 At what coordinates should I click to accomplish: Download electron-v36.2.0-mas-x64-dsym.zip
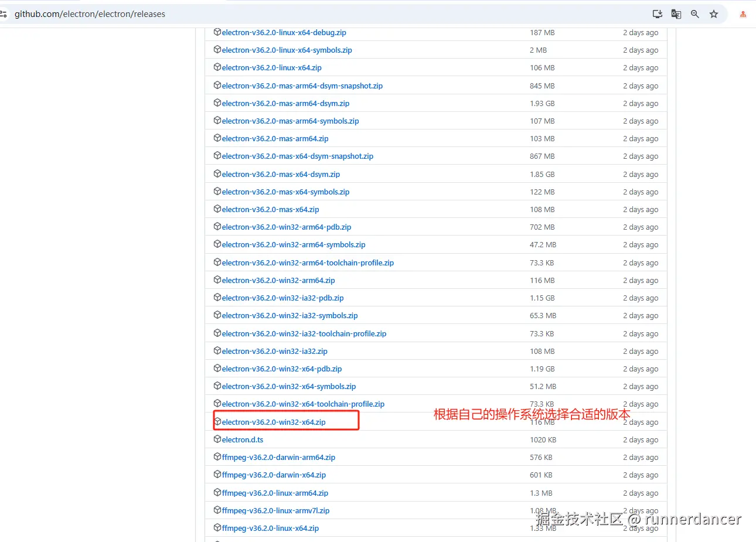coord(281,174)
